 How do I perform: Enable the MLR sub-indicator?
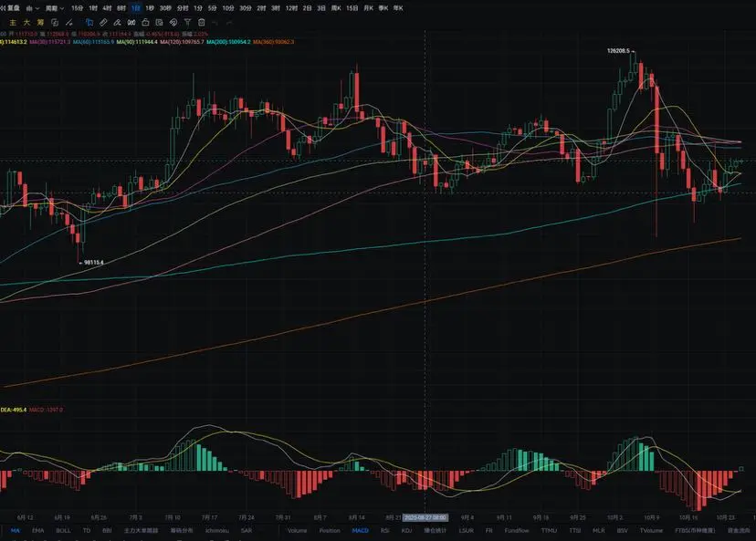tap(598, 530)
